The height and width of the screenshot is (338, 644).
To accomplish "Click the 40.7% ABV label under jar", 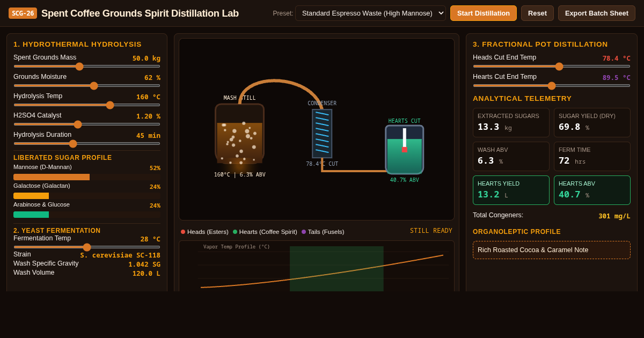I will 405,180.
